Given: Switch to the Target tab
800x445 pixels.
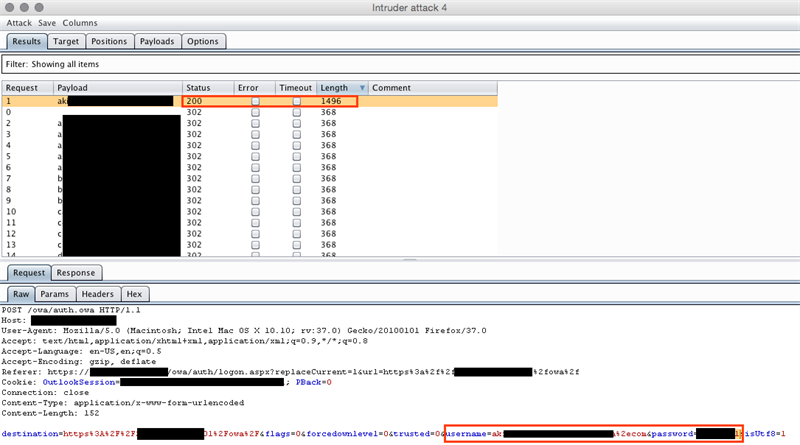Looking at the screenshot, I should click(x=66, y=42).
